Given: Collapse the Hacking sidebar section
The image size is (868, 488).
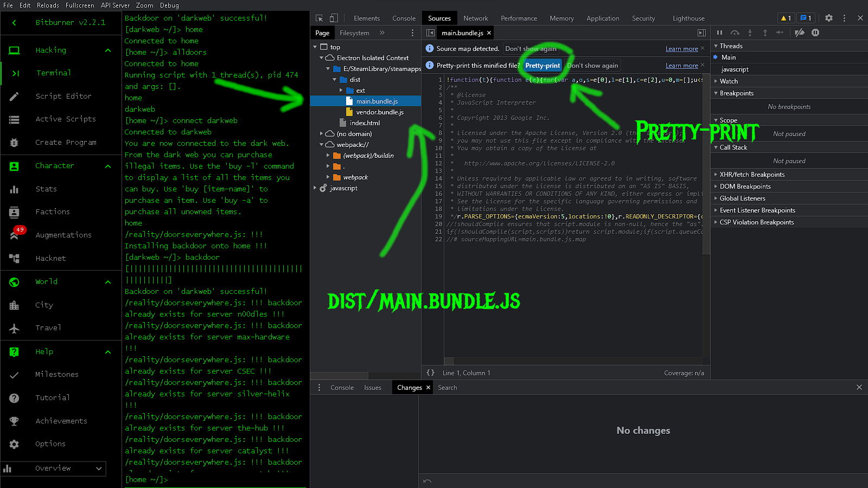Looking at the screenshot, I should pyautogui.click(x=108, y=50).
